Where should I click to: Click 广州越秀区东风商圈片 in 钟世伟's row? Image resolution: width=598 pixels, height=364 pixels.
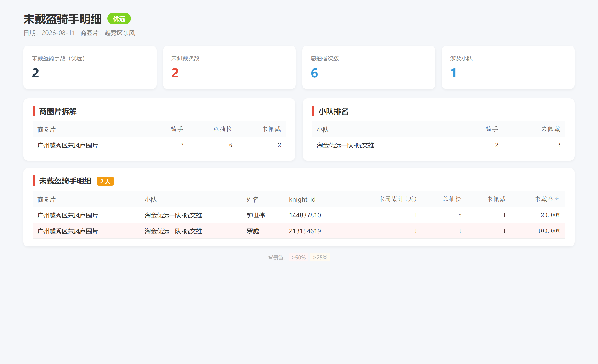point(68,215)
